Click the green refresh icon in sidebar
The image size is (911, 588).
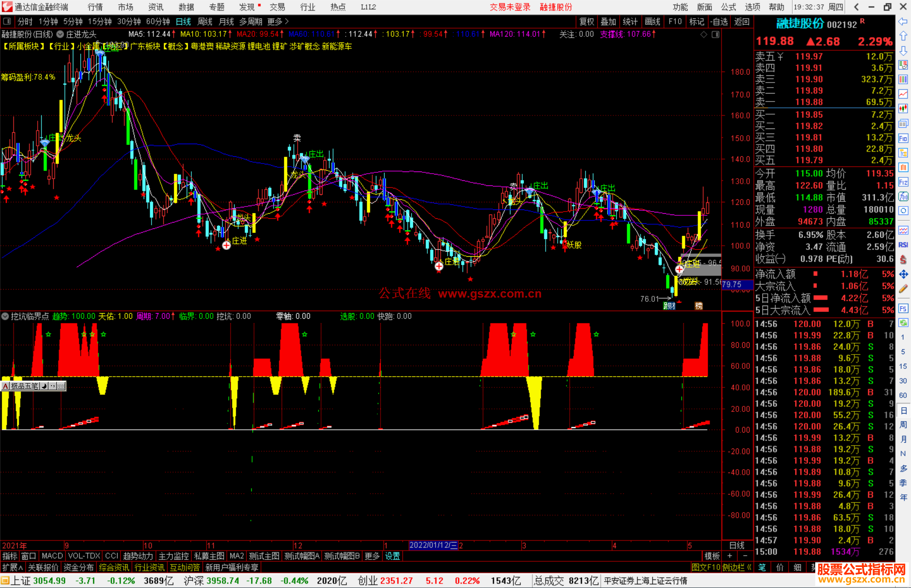coord(903,323)
